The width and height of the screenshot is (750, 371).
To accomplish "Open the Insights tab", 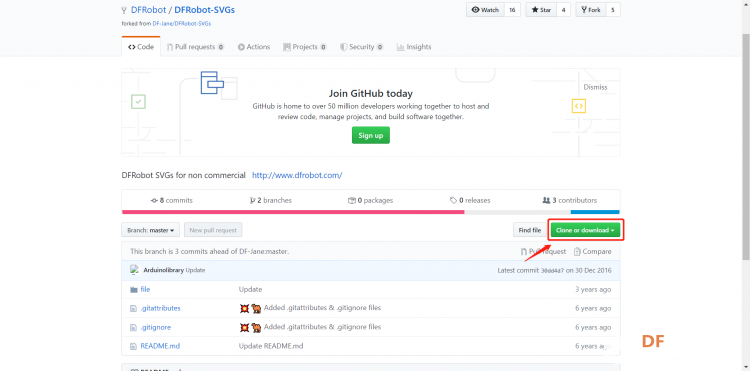I will (414, 47).
